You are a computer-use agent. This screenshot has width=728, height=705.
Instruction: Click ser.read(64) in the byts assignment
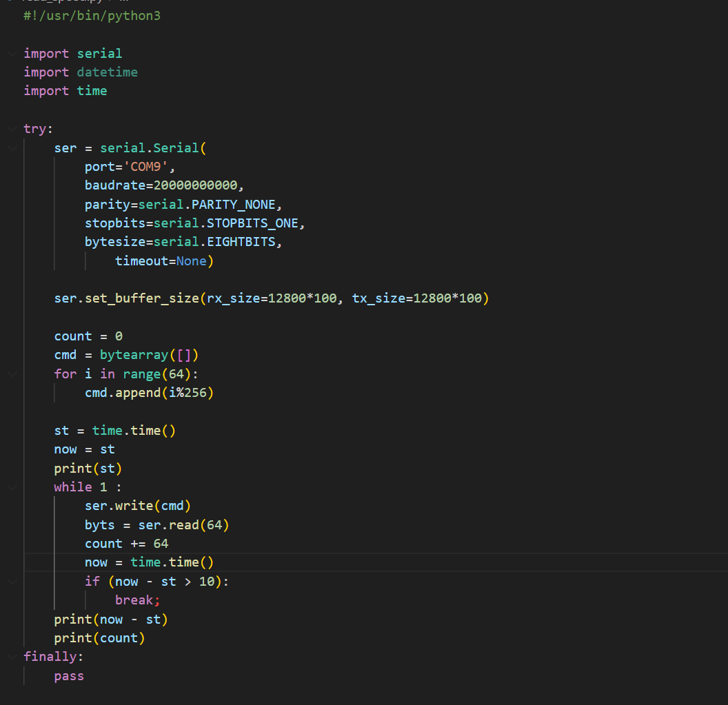pos(184,525)
